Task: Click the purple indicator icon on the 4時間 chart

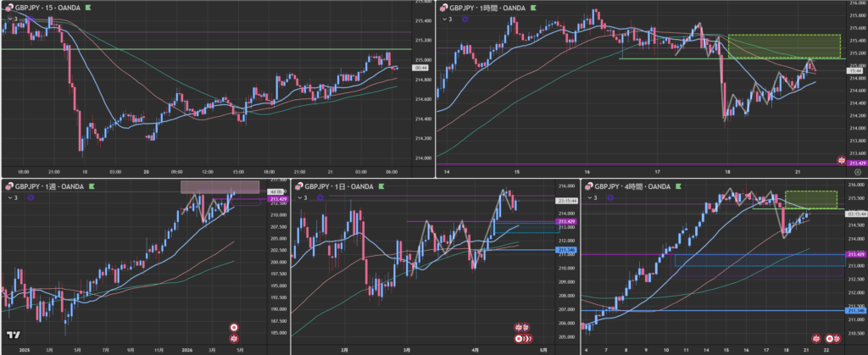Action: (x=609, y=197)
